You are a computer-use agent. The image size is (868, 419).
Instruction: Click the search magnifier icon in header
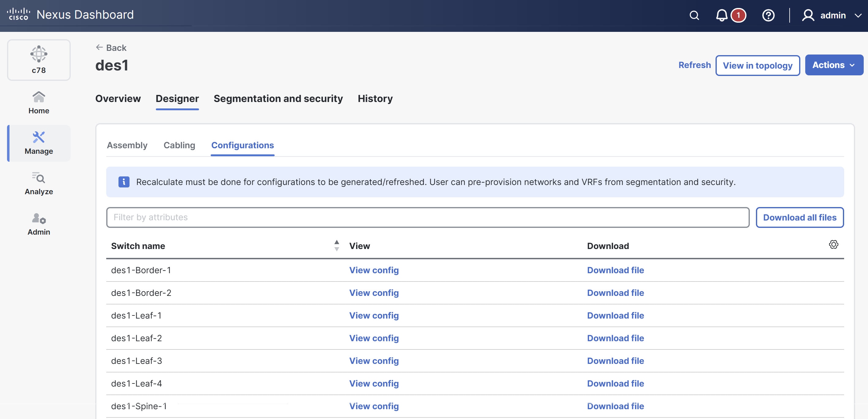694,15
